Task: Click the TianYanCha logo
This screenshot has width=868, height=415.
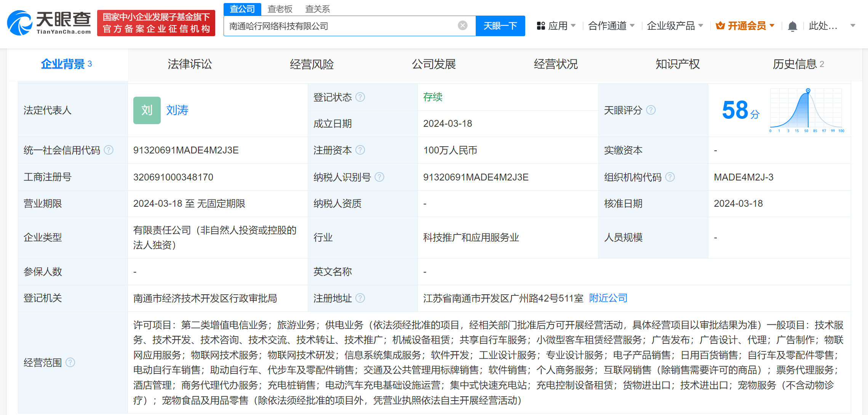Action: pyautogui.click(x=50, y=23)
